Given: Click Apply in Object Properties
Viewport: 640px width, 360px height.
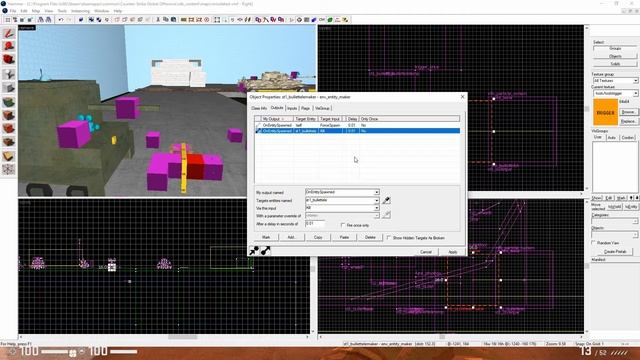Looking at the screenshot, I should (x=452, y=252).
